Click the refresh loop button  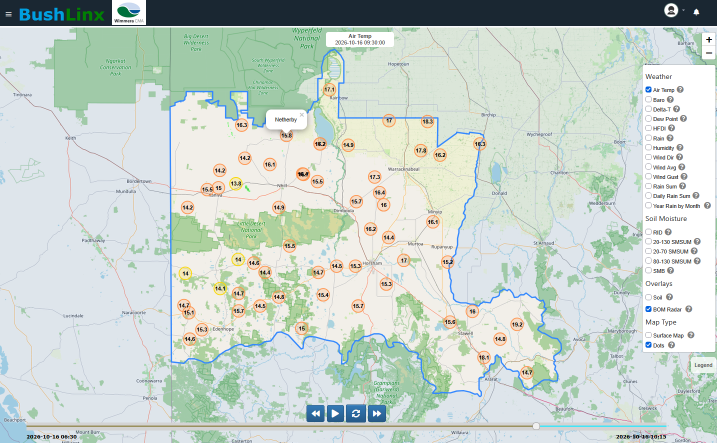point(356,414)
